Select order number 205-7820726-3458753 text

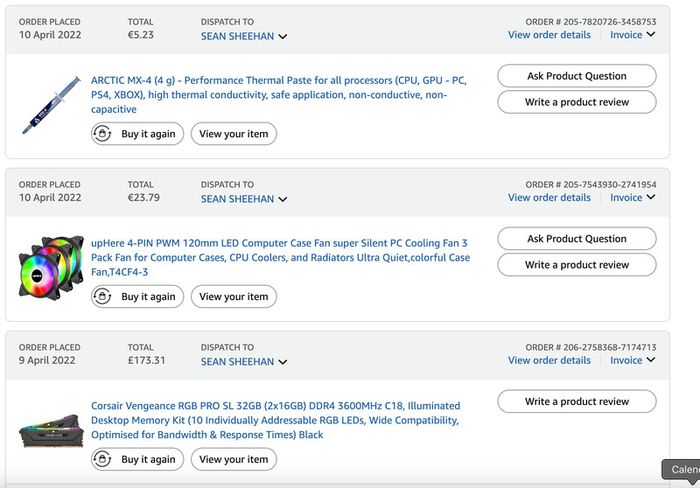point(609,21)
